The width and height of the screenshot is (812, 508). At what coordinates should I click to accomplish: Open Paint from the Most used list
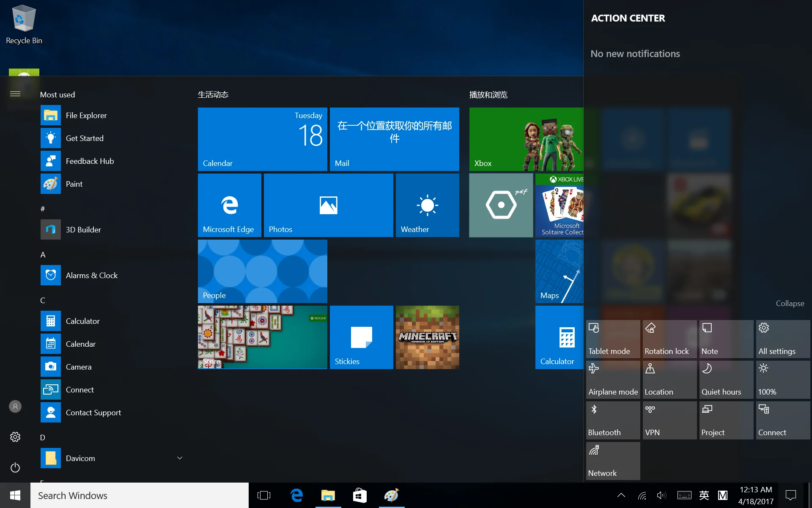click(74, 184)
